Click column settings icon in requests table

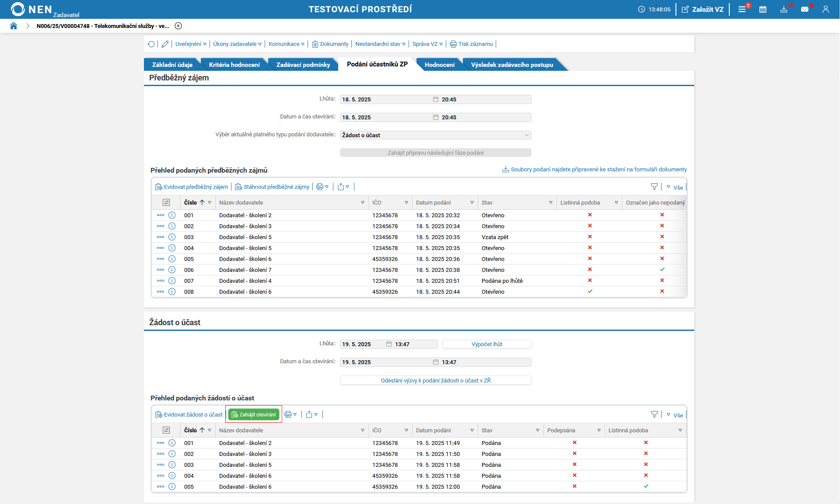coord(166,430)
